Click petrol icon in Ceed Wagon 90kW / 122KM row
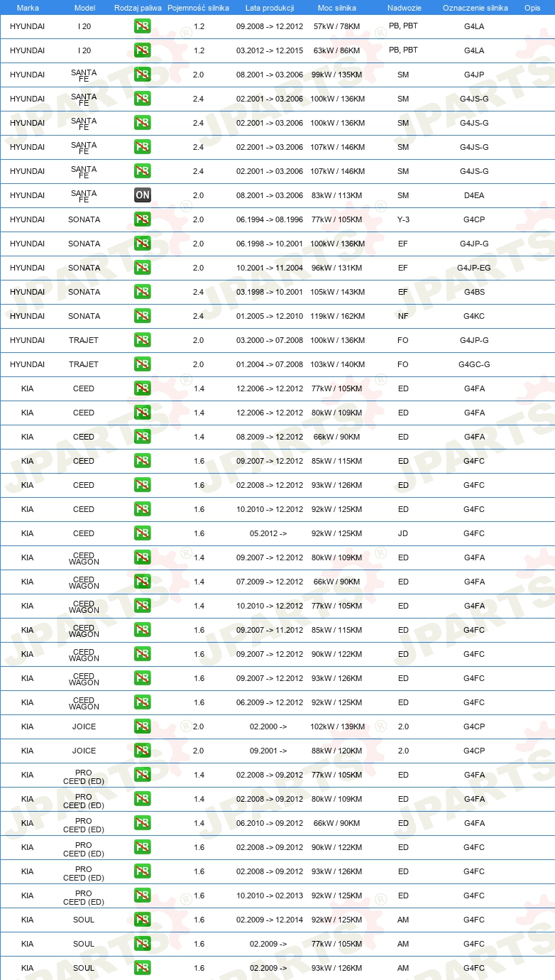This screenshot has height=980, width=555. pos(143,654)
